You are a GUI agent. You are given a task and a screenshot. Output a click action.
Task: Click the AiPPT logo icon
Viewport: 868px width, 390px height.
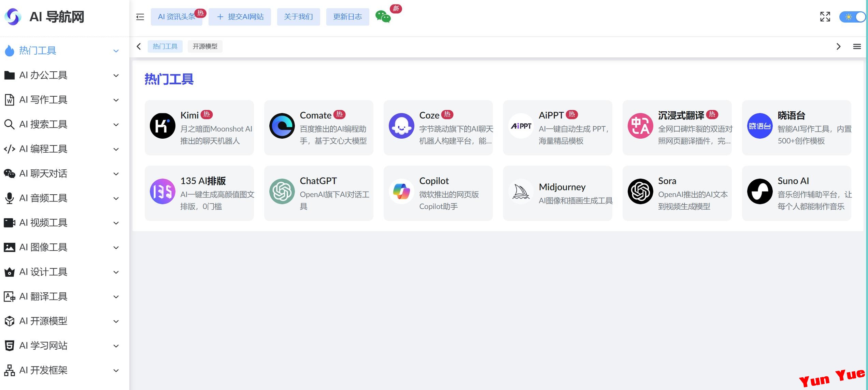coord(521,126)
